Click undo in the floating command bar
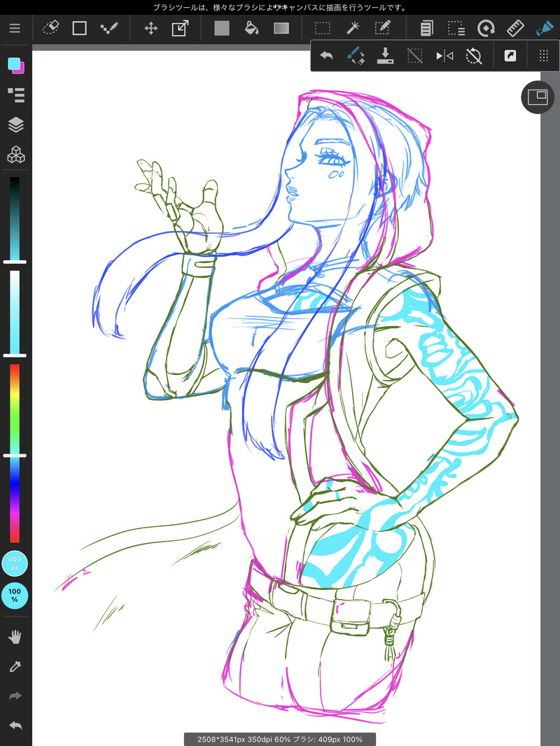560x746 pixels. [326, 56]
